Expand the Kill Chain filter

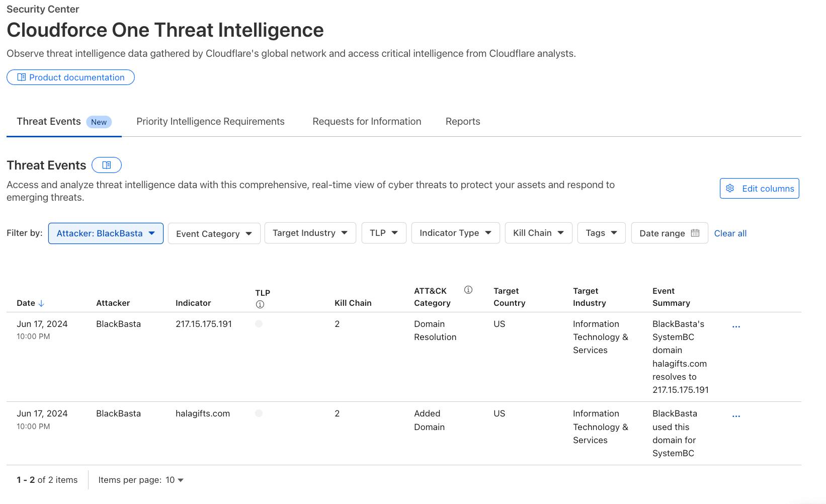(x=538, y=233)
